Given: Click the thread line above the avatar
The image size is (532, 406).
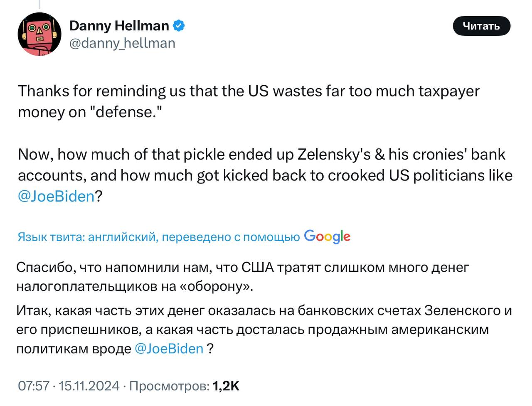Looking at the screenshot, I should (x=39, y=4).
